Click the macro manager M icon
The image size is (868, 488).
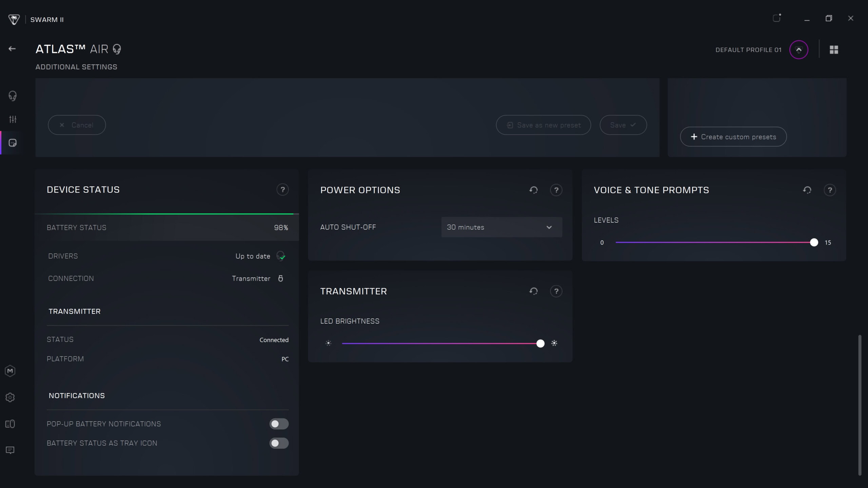(x=10, y=371)
